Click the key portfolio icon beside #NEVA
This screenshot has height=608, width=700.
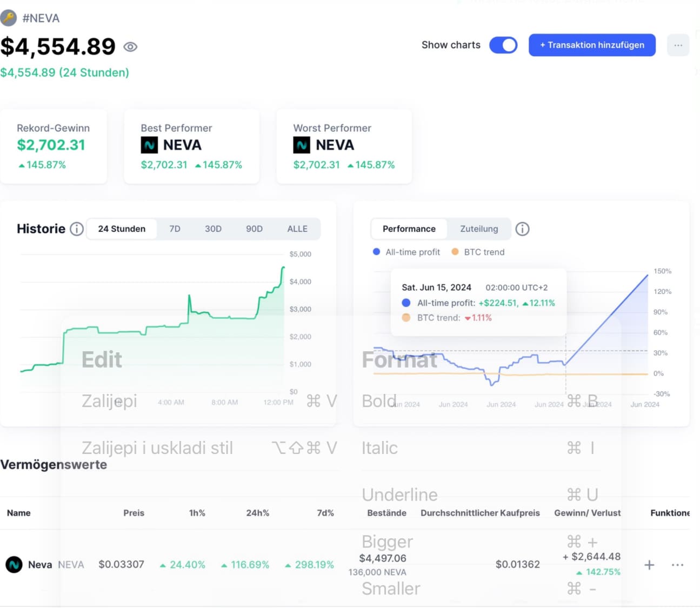(x=8, y=18)
